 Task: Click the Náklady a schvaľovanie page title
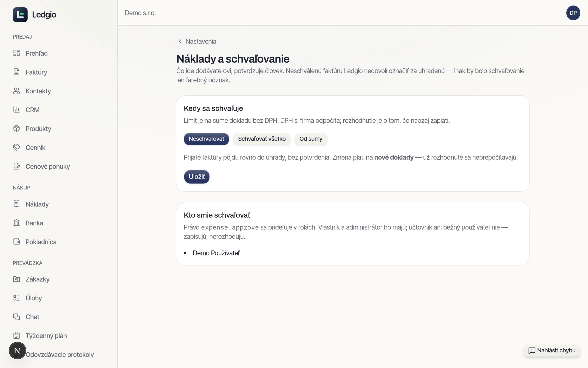(233, 59)
